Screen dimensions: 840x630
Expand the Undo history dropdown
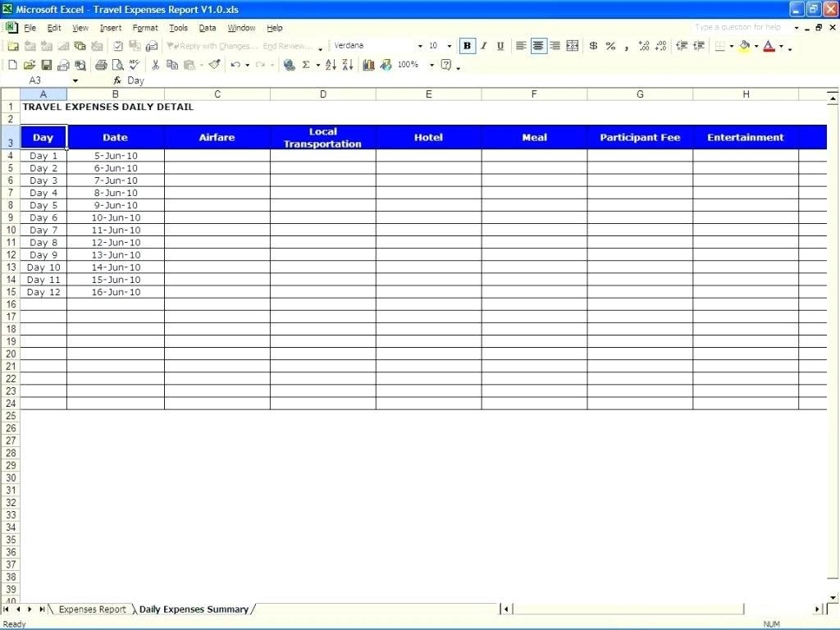[x=247, y=65]
